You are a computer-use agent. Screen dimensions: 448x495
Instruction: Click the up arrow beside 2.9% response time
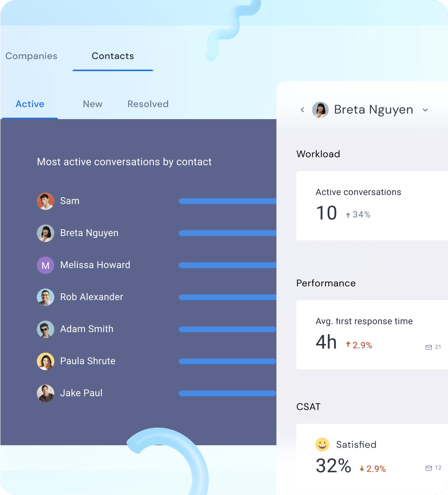pos(348,344)
